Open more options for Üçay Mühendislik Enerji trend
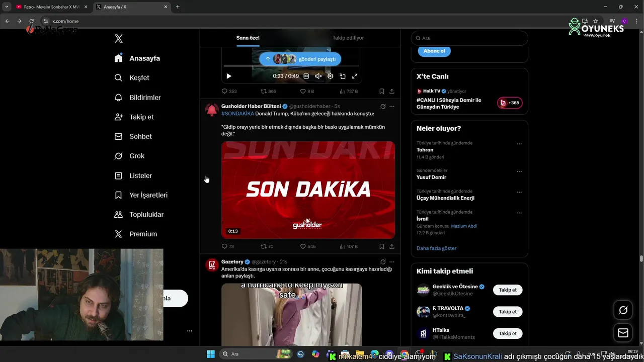644x362 pixels. point(519,192)
